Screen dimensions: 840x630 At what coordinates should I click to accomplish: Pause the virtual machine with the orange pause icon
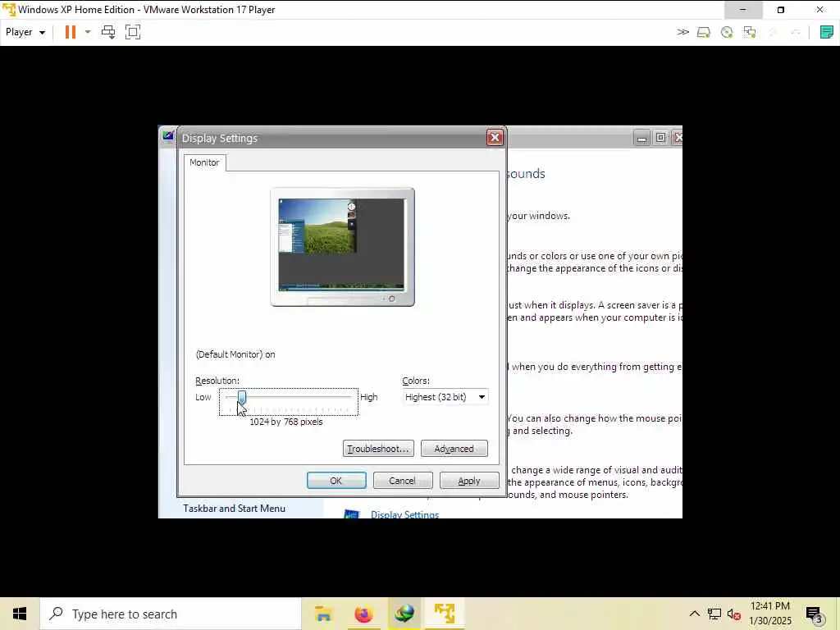71,32
